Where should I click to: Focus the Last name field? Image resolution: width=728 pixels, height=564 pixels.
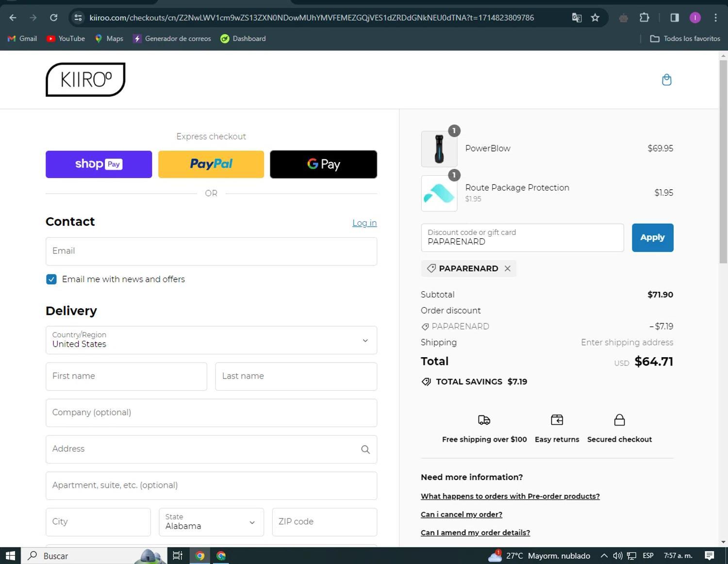point(296,377)
